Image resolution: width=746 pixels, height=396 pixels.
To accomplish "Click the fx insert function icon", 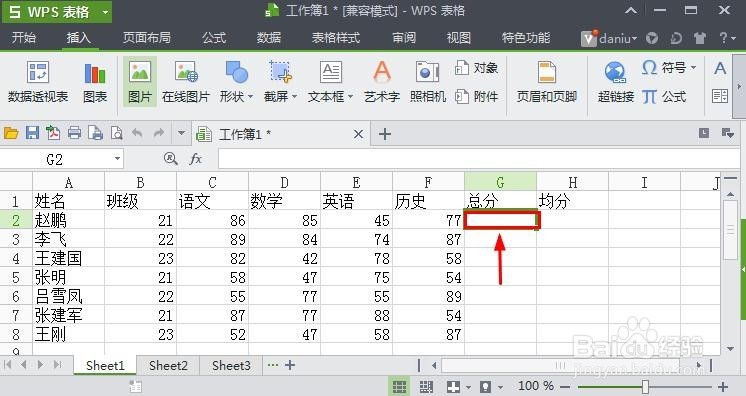I will pyautogui.click(x=196, y=159).
